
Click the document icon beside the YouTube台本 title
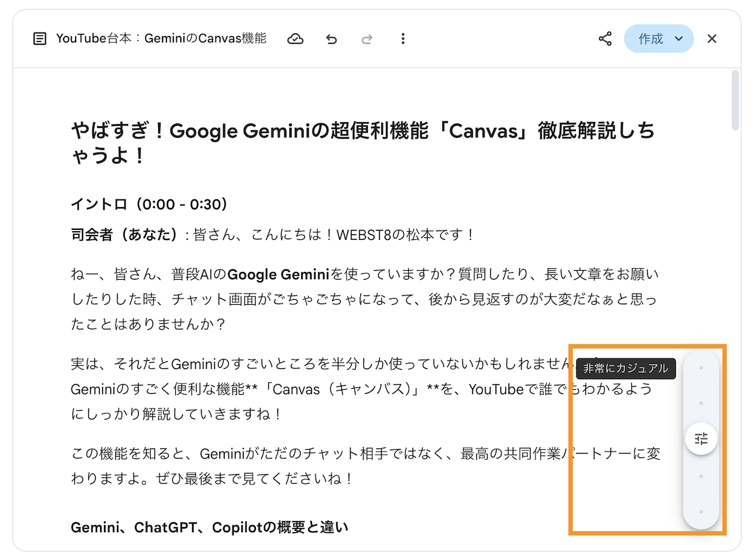tap(40, 39)
